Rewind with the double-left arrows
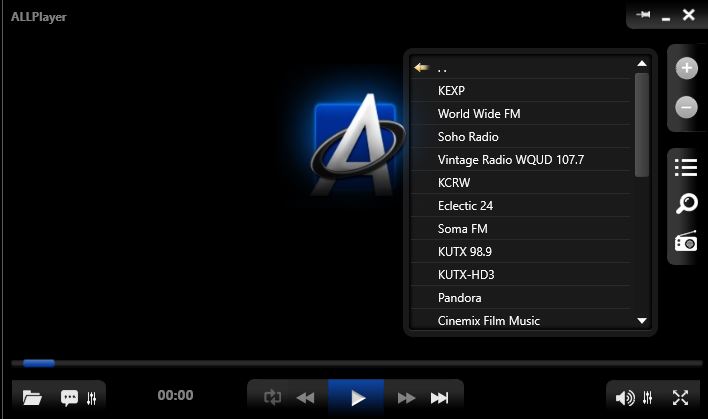The image size is (708, 419). coord(306,398)
